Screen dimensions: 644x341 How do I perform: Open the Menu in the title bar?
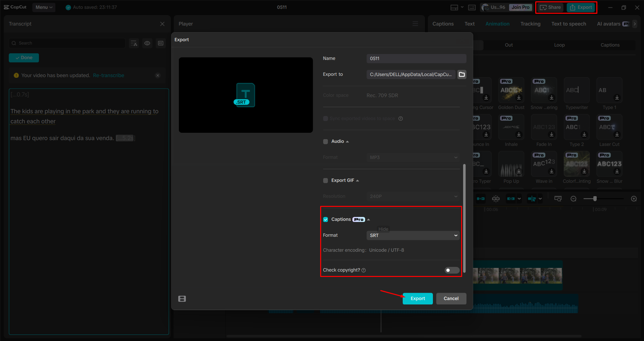[x=44, y=7]
